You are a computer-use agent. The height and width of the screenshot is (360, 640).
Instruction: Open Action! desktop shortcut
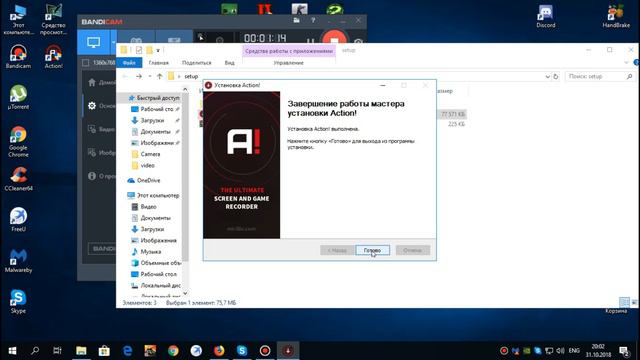(x=53, y=56)
